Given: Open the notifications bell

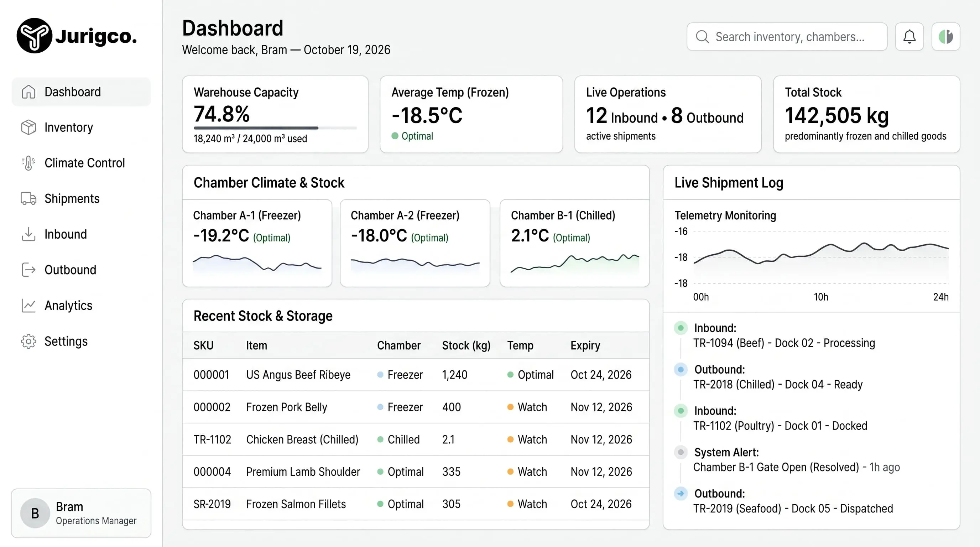Looking at the screenshot, I should (x=909, y=37).
